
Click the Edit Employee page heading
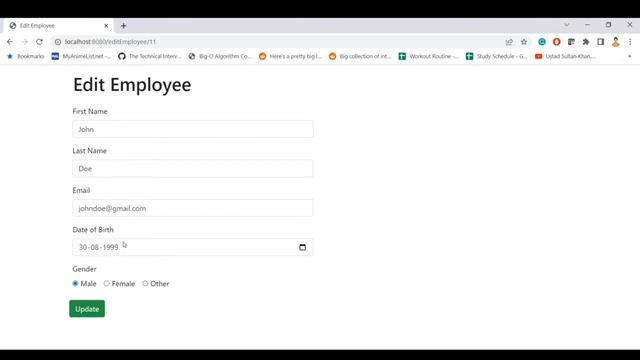coord(132,85)
